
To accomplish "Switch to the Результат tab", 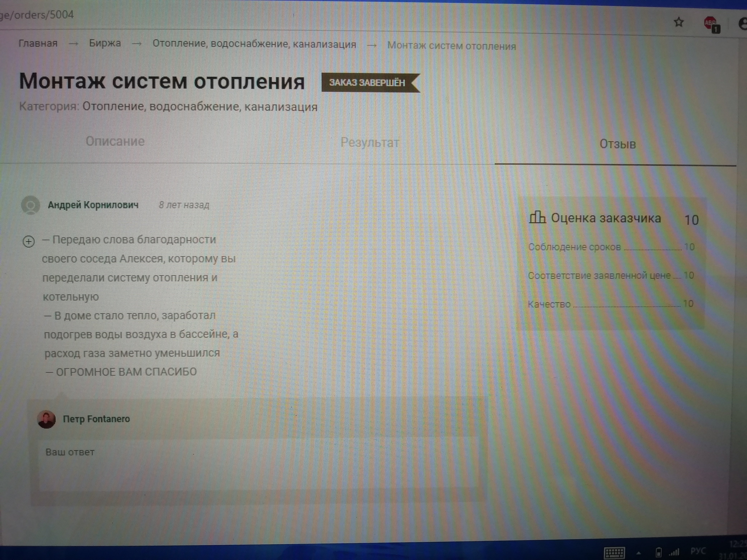I will 369,143.
